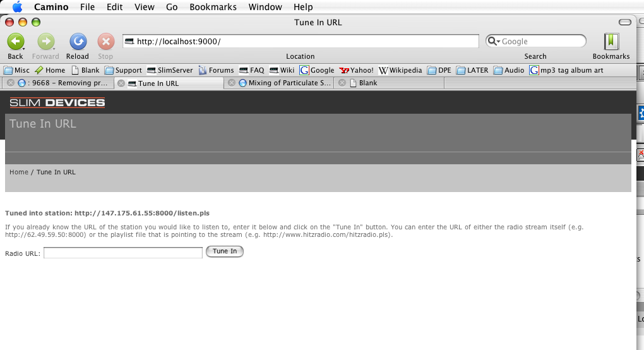Click the Tune In button
Screen dimensions: 644x350
point(225,251)
